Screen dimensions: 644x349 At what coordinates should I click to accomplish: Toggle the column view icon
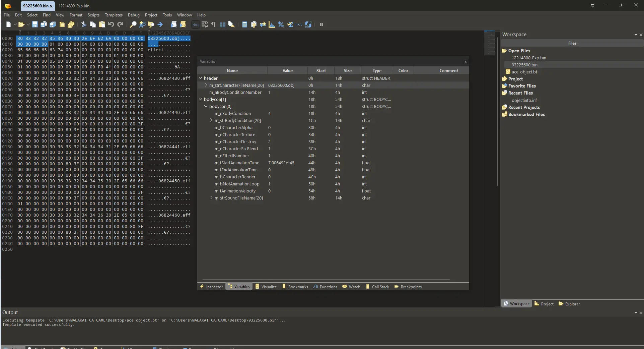[x=222, y=24]
